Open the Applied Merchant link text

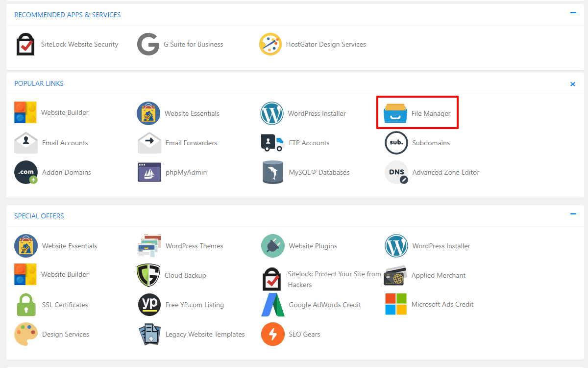[439, 275]
